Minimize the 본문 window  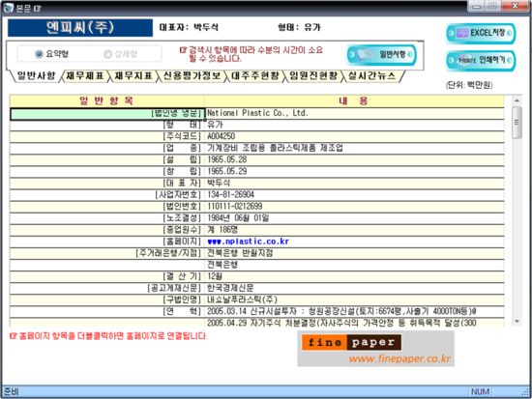[x=477, y=6]
